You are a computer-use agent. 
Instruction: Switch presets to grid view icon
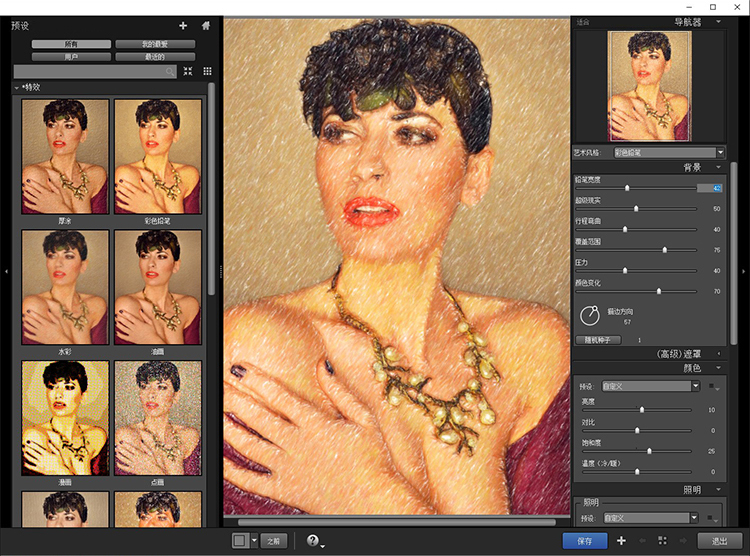coord(207,71)
